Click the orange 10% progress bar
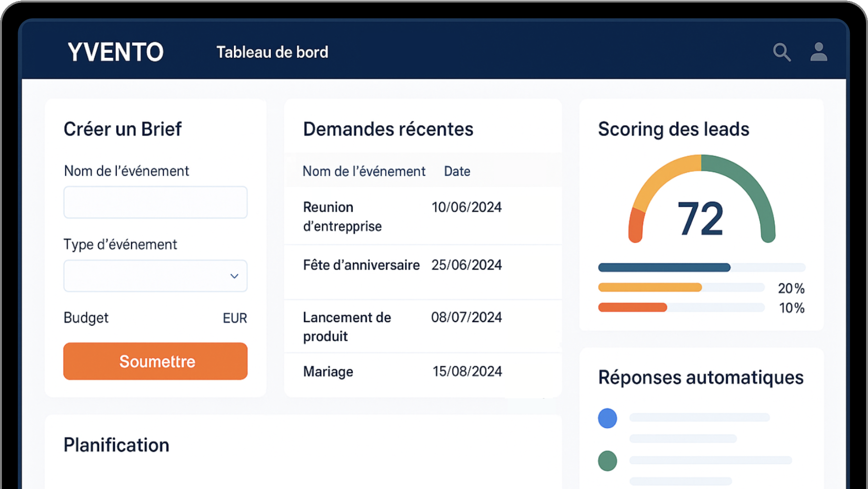 [633, 308]
